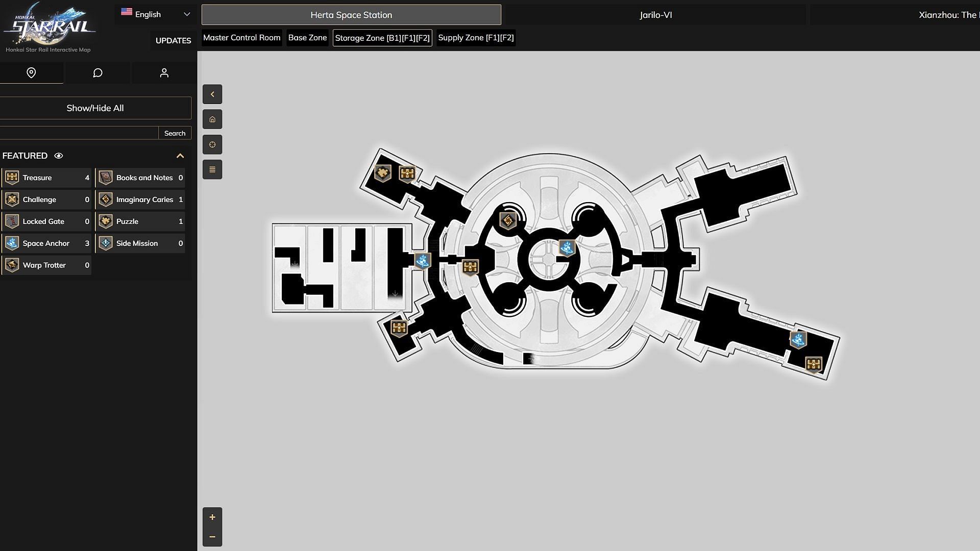Hide all map markers via Show/Hide All
Image resolution: width=980 pixels, height=551 pixels.
pyautogui.click(x=95, y=108)
